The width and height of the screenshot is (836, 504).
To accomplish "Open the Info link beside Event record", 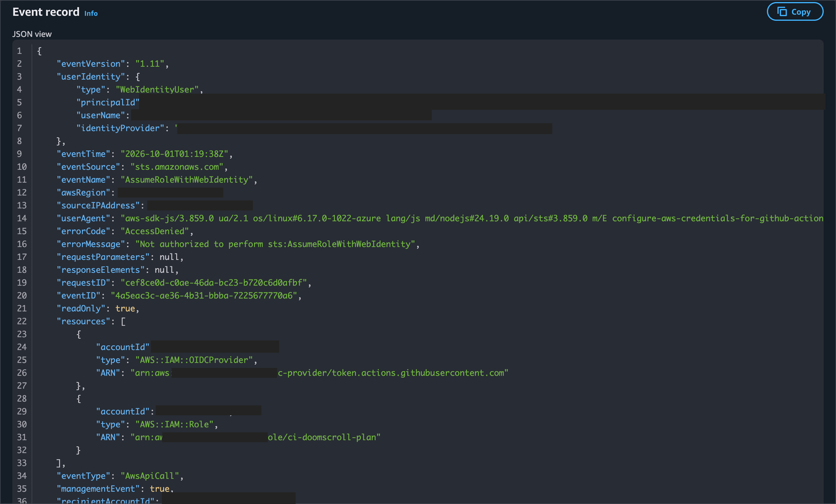I will pos(91,13).
